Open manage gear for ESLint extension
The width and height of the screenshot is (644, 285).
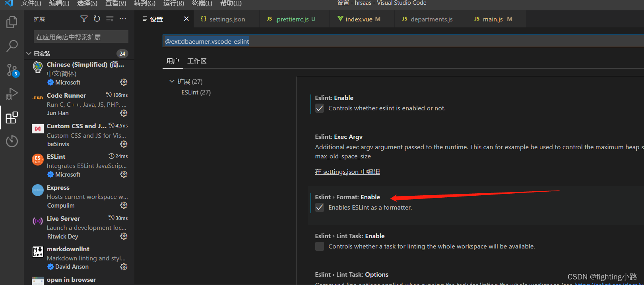124,174
